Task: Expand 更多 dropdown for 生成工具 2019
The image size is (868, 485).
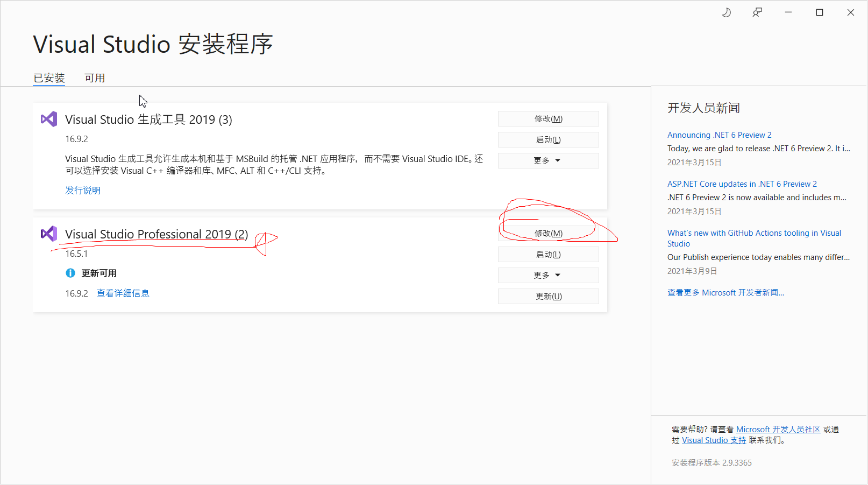Action: 549,160
